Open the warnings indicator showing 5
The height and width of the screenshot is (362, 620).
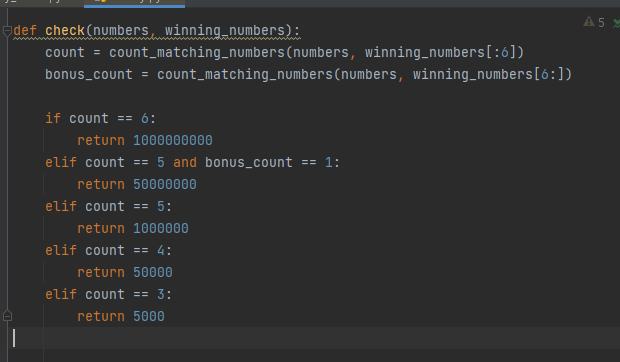[x=594, y=22]
